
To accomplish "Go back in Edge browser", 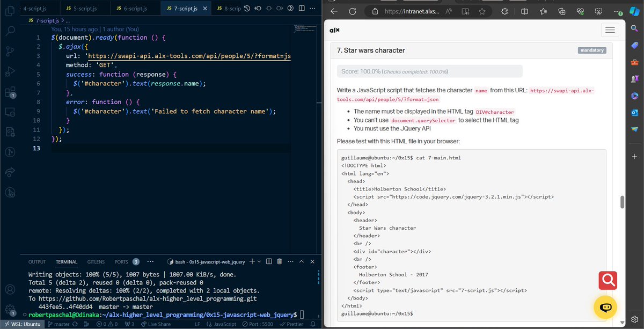I will coord(334,11).
